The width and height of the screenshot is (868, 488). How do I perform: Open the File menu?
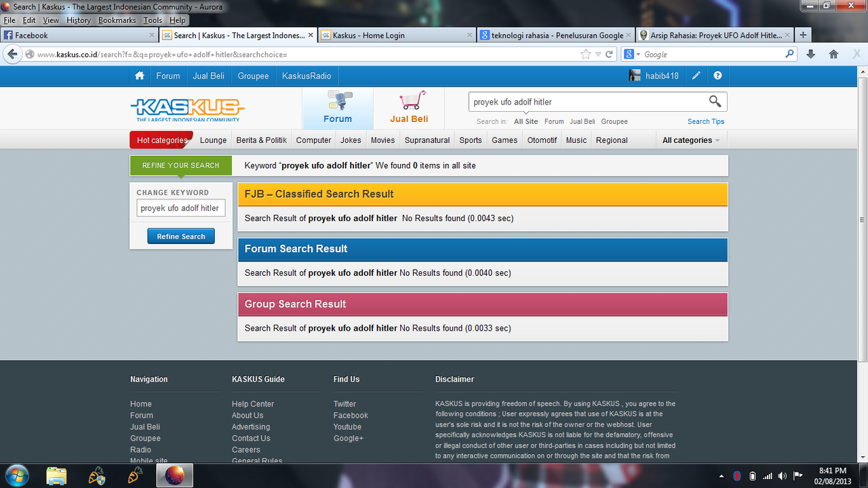[x=9, y=20]
